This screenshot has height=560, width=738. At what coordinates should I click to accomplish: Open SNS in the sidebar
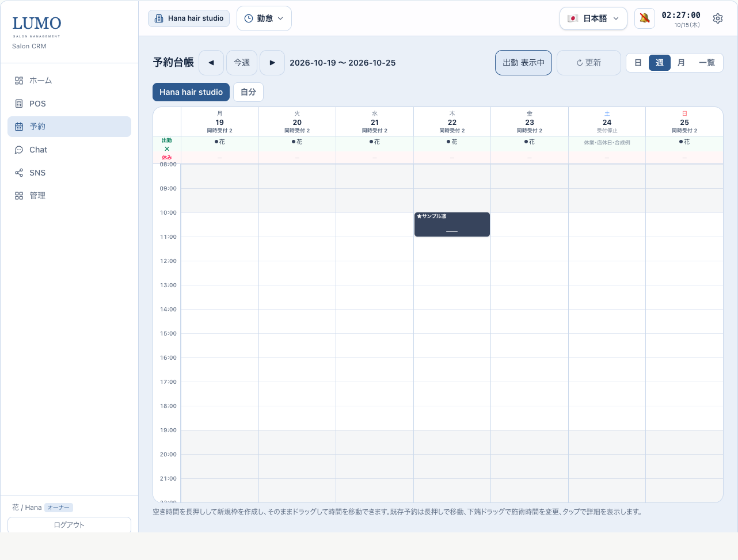click(69, 173)
